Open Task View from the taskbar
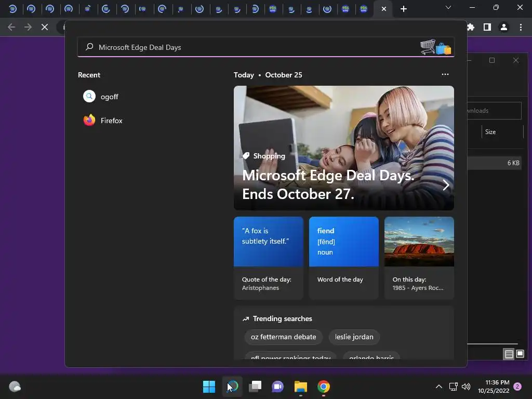Viewport: 532px width, 399px height. [255, 387]
